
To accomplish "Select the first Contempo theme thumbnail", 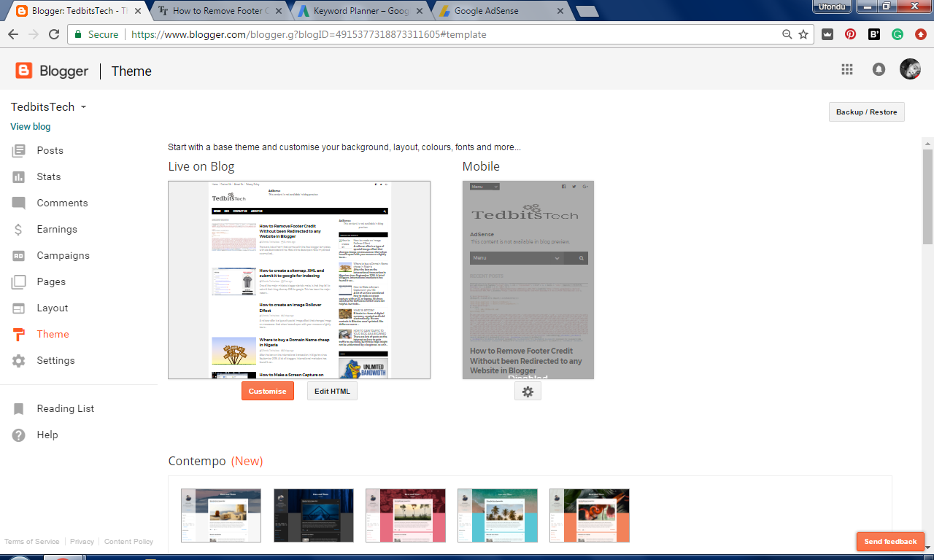I will 221,516.
